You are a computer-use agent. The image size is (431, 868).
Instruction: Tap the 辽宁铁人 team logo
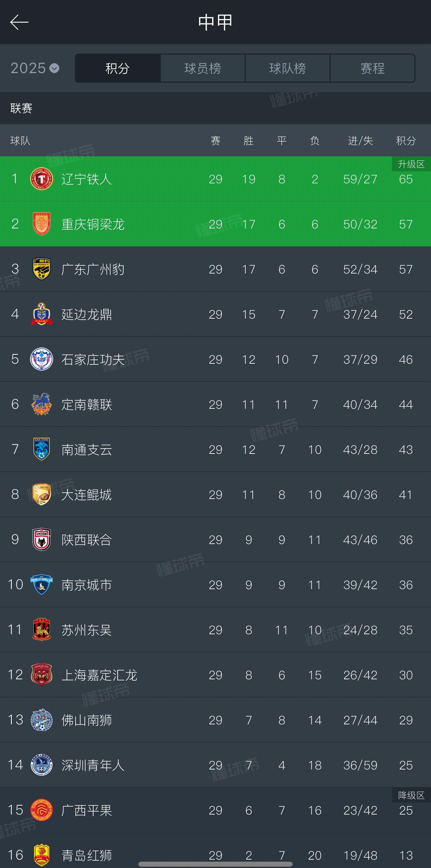coord(41,179)
